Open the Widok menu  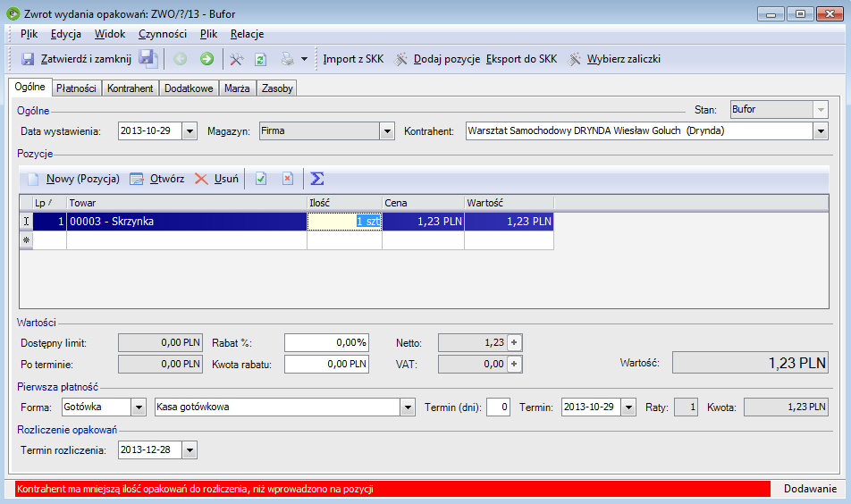click(x=110, y=34)
